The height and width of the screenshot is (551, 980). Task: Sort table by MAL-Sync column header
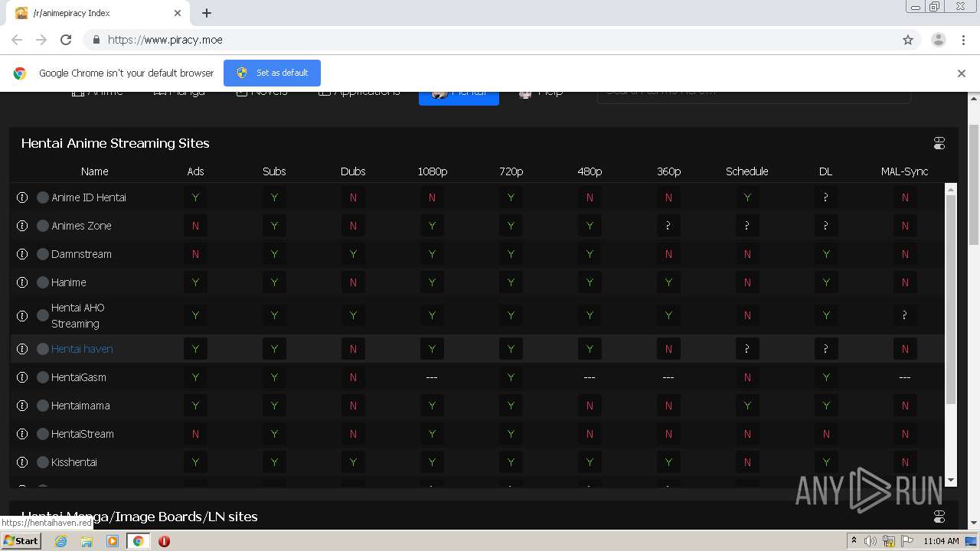(904, 171)
